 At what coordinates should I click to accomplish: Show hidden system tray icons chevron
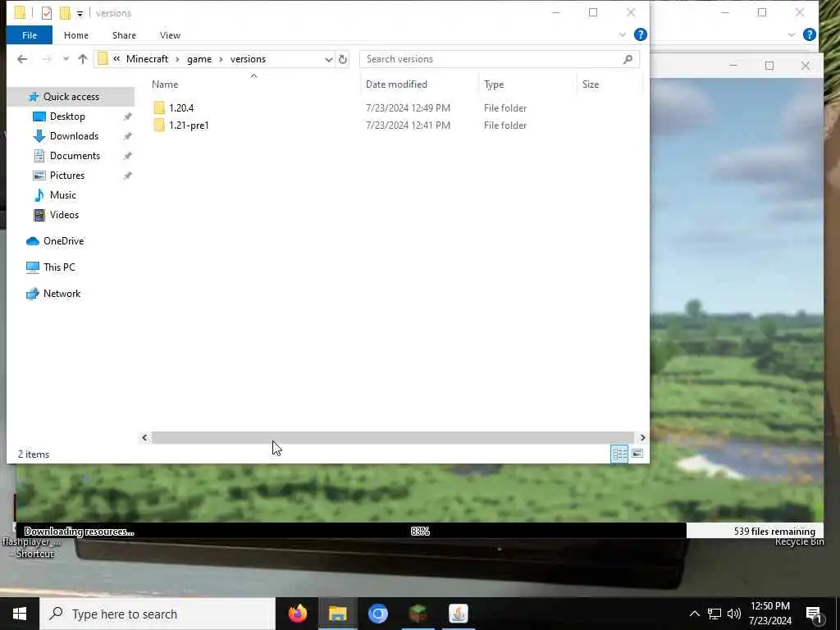tap(694, 614)
